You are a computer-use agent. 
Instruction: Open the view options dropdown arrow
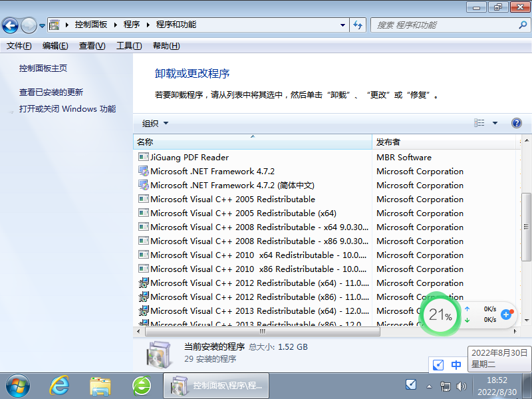pos(495,123)
